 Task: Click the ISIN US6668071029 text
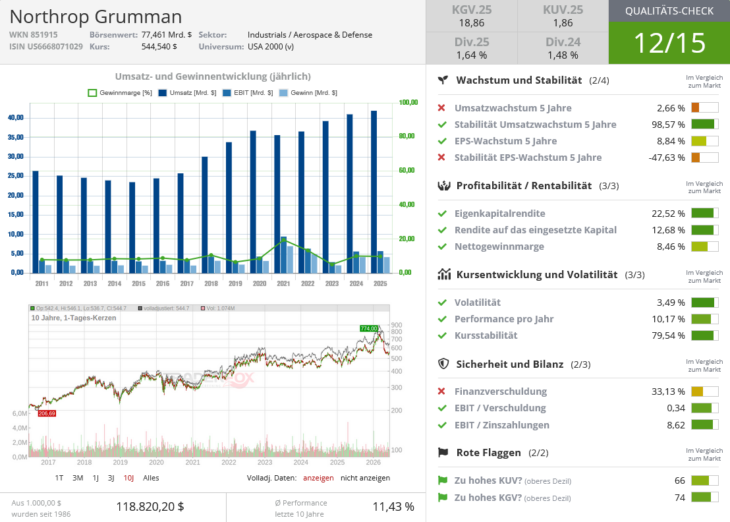click(46, 47)
